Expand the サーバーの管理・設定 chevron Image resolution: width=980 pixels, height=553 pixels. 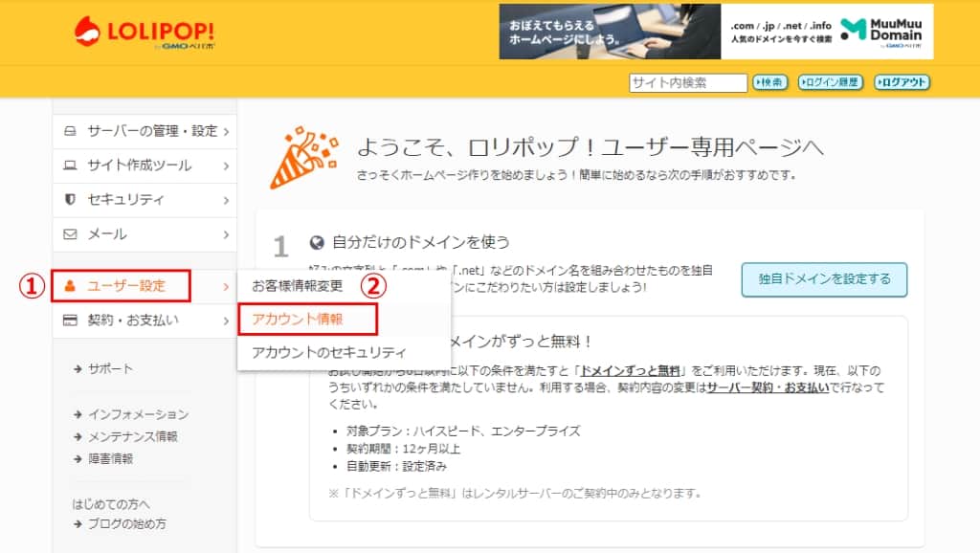click(x=226, y=132)
